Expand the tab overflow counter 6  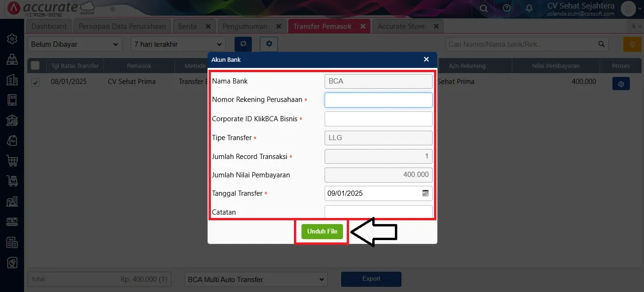click(636, 26)
